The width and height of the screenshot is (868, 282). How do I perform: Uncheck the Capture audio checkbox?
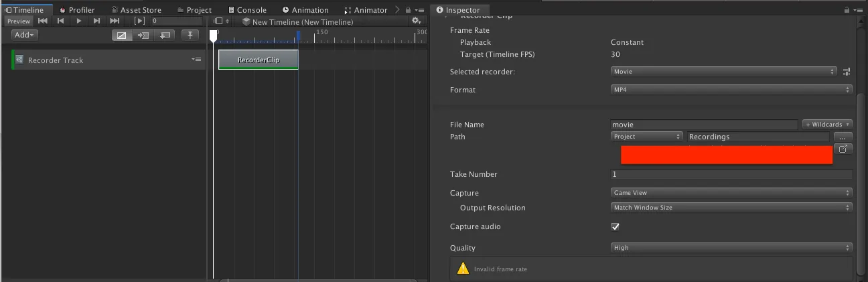point(616,226)
